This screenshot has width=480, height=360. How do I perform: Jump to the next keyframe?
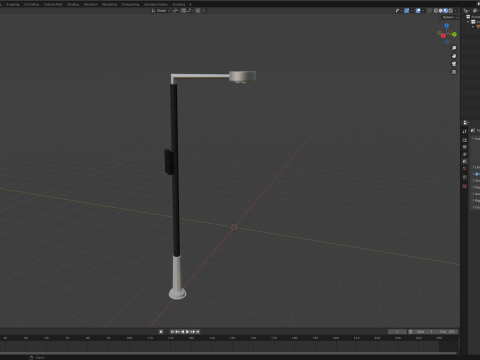(x=193, y=332)
